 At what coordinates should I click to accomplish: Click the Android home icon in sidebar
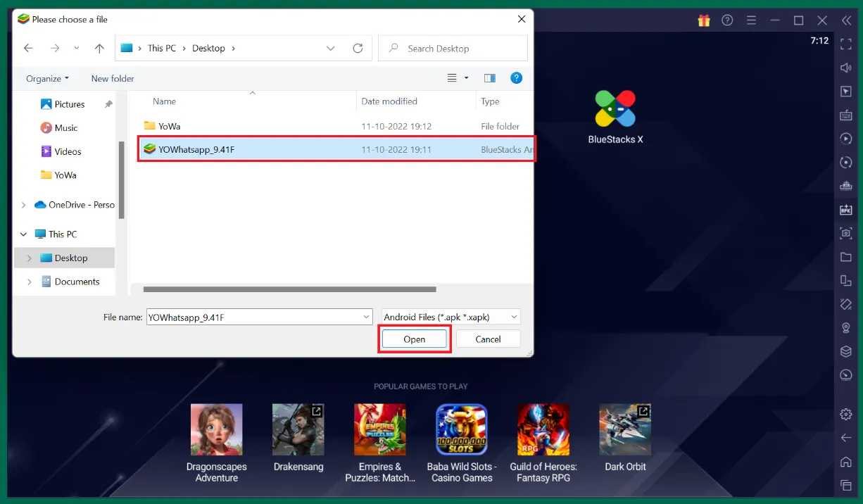pos(846,462)
